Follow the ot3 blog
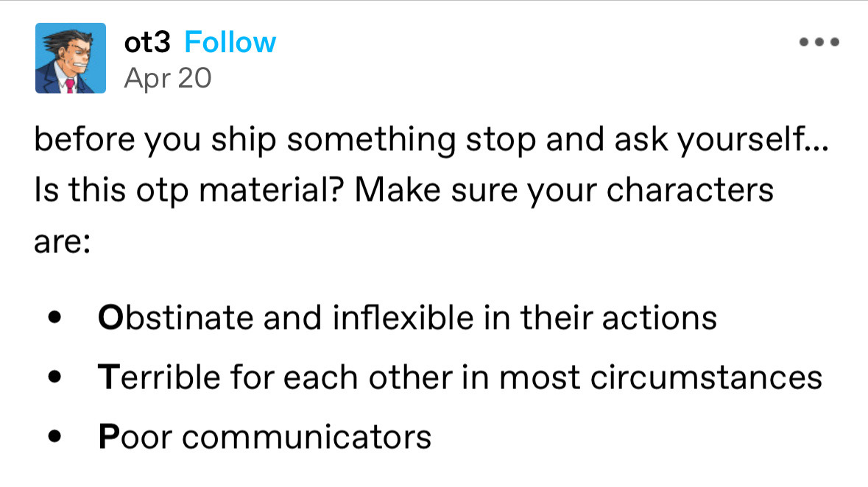 coord(230,43)
